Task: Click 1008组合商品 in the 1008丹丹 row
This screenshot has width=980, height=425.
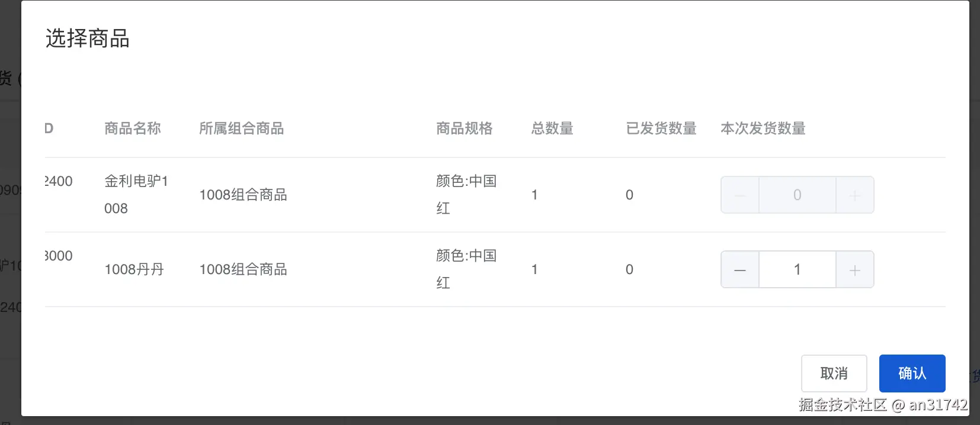Action: pos(243,269)
